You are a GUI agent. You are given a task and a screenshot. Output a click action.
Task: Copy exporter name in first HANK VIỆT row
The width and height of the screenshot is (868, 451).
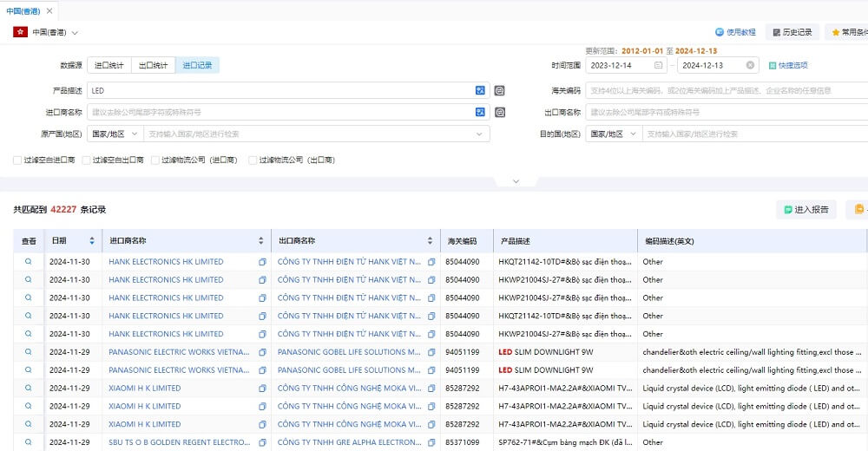click(x=431, y=262)
